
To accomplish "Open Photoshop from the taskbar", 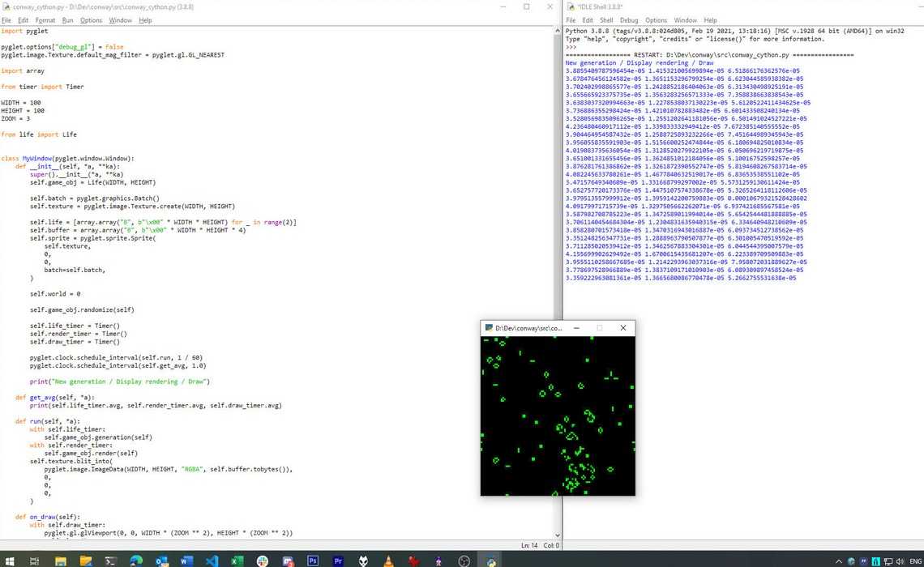I will 313,561.
